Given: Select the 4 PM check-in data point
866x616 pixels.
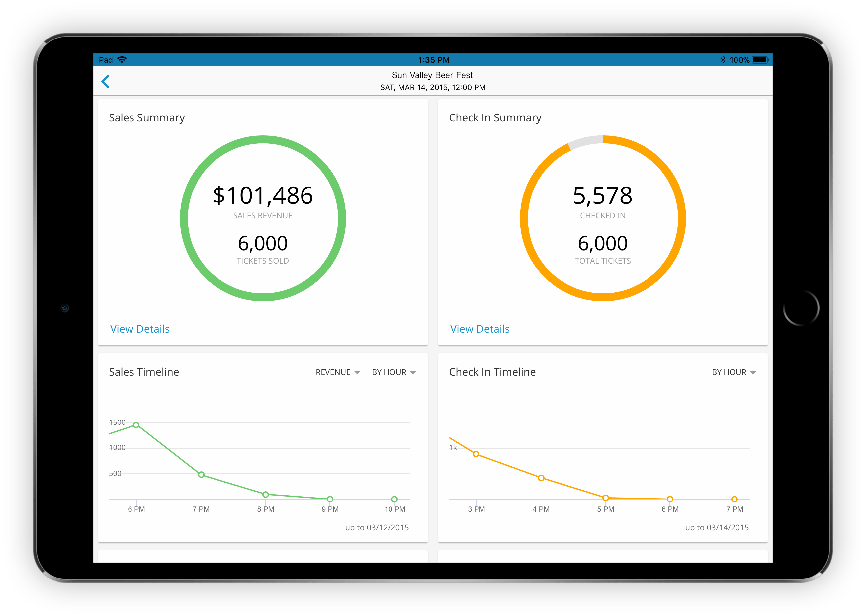Looking at the screenshot, I should [x=541, y=478].
